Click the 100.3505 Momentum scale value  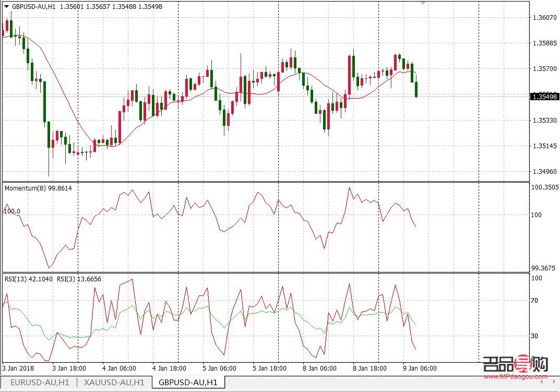[544, 187]
